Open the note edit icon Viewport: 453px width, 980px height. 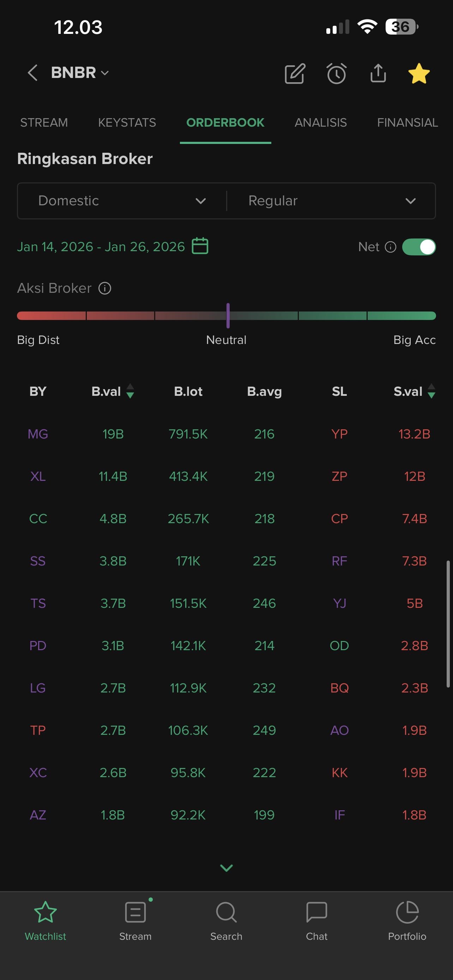[295, 73]
